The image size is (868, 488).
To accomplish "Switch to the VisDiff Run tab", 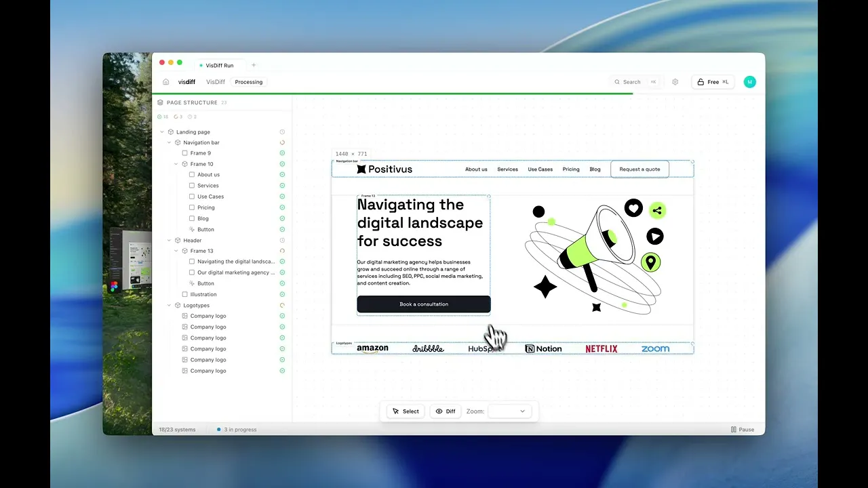I will pos(220,65).
